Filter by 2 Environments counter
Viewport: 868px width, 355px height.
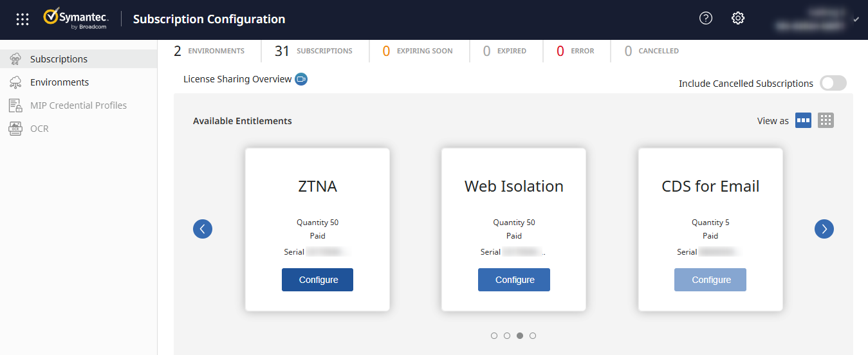point(209,51)
